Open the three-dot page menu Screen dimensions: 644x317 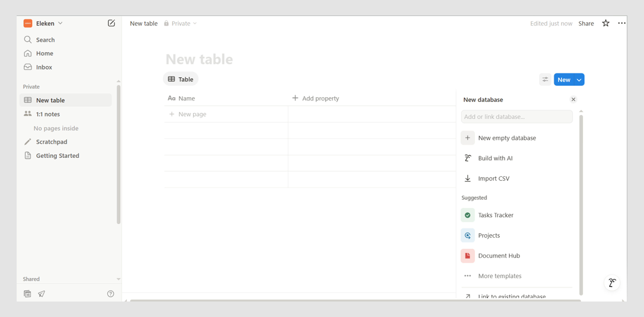coord(621,23)
